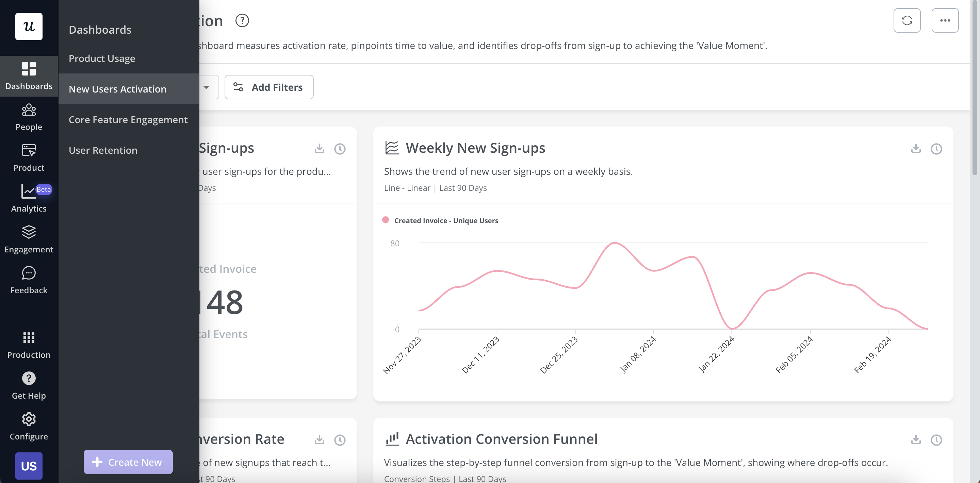The height and width of the screenshot is (483, 980).
Task: Toggle the clock option on Weekly New Sign-ups
Action: (x=937, y=149)
